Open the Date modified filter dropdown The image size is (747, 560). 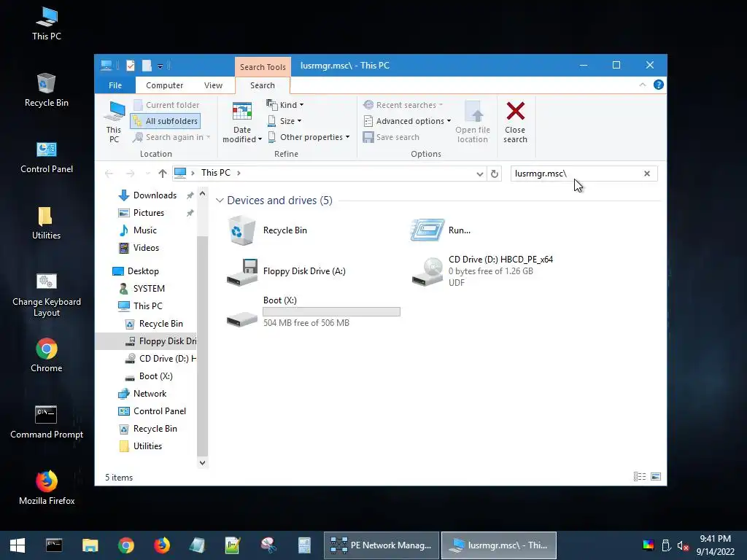click(x=242, y=122)
